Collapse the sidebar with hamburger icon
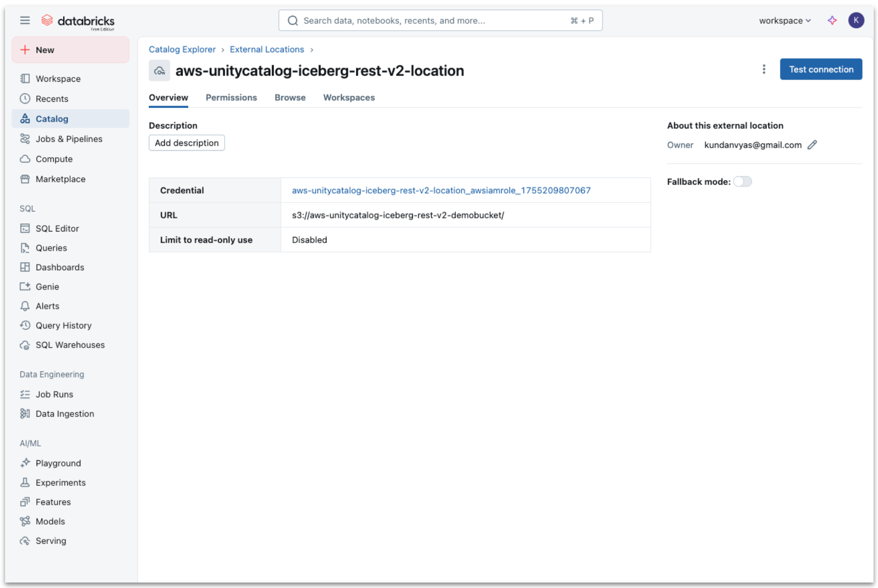The width and height of the screenshot is (878, 588). [x=25, y=20]
